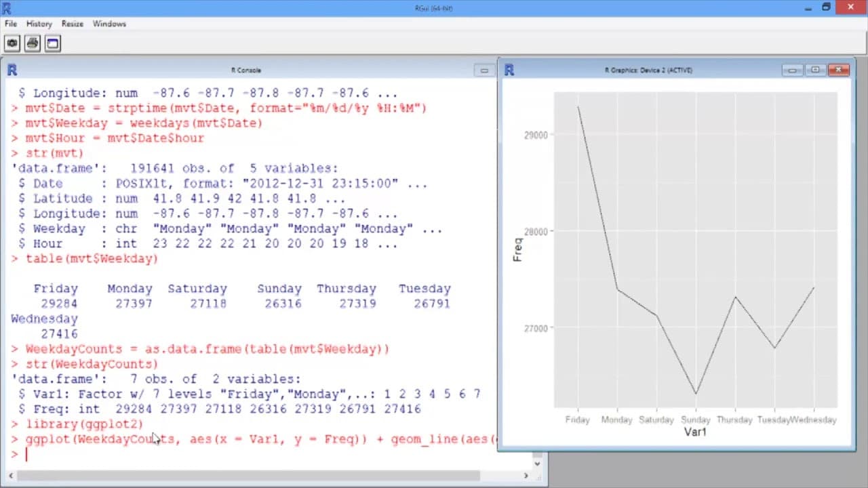Click the Wednesday count value 27416
Screen dimensions: 868x488
[x=59, y=334]
